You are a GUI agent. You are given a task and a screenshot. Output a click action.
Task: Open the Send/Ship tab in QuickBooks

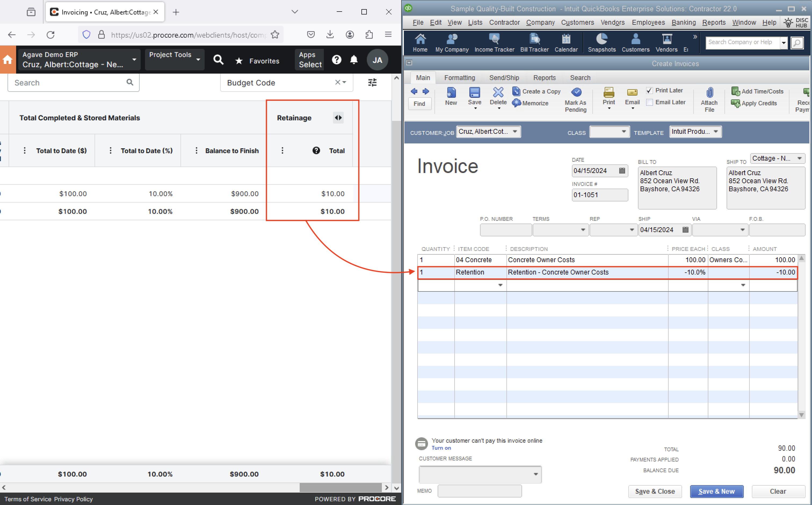[x=503, y=77]
